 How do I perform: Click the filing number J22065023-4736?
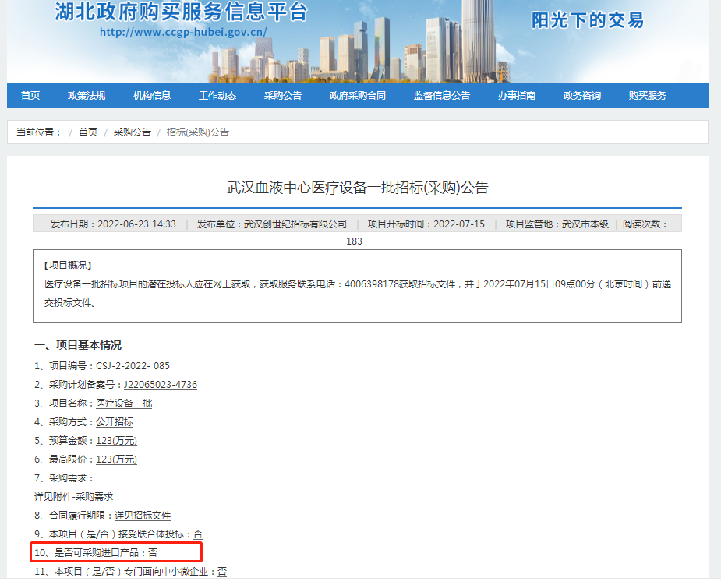pyautogui.click(x=161, y=385)
